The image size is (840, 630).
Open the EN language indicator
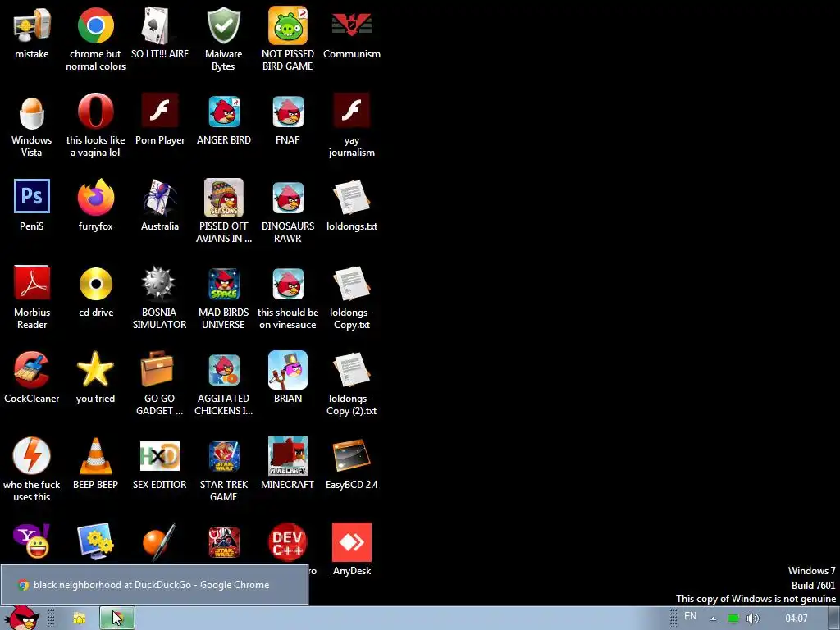(690, 617)
